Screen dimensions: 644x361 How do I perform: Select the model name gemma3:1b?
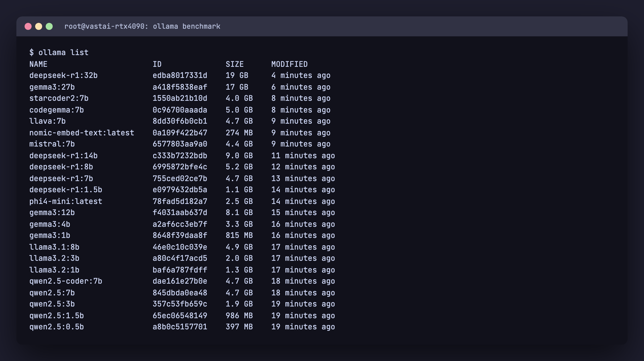click(50, 235)
